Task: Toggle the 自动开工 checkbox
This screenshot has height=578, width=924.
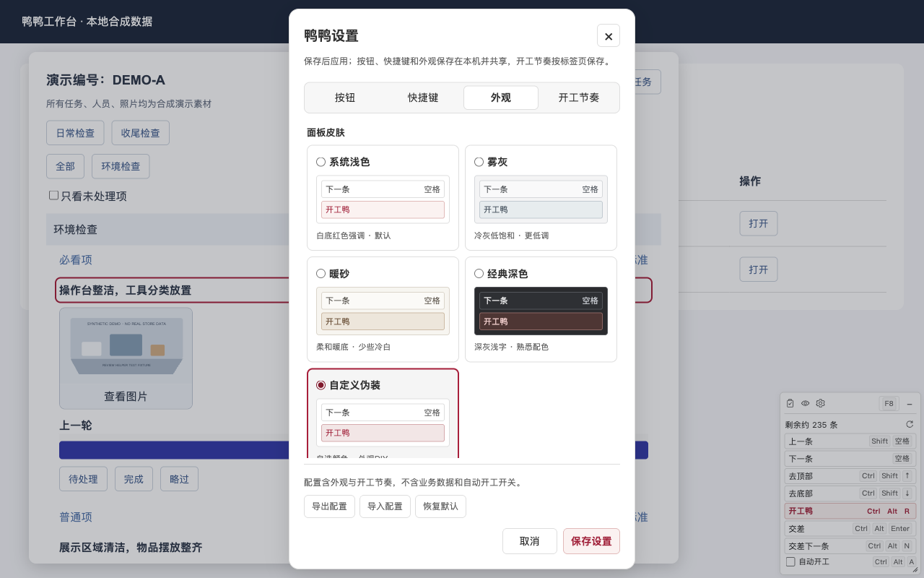Action: (x=790, y=562)
